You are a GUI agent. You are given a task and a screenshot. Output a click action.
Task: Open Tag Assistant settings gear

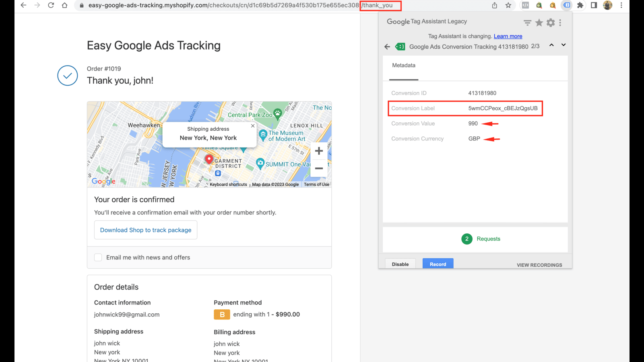[x=551, y=23]
